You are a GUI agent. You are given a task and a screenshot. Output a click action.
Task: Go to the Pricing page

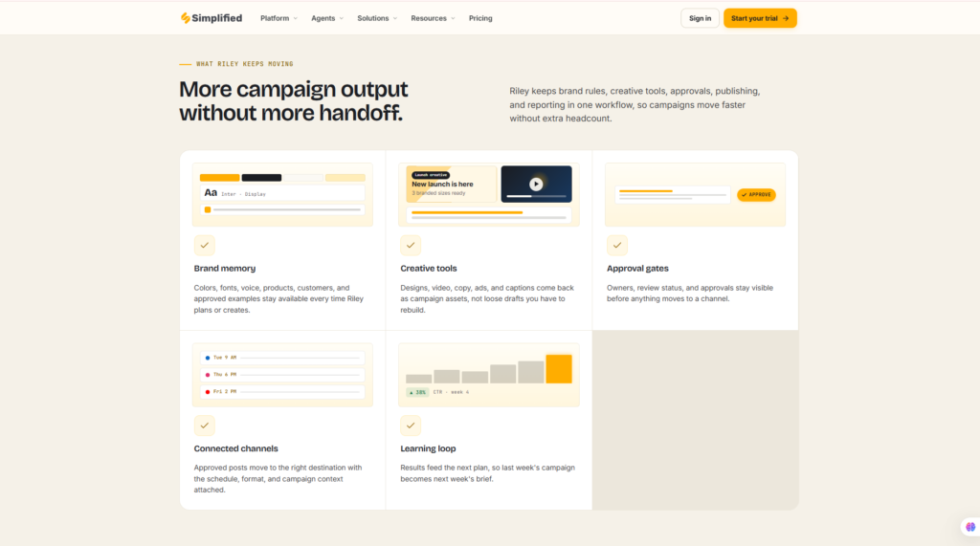[480, 18]
